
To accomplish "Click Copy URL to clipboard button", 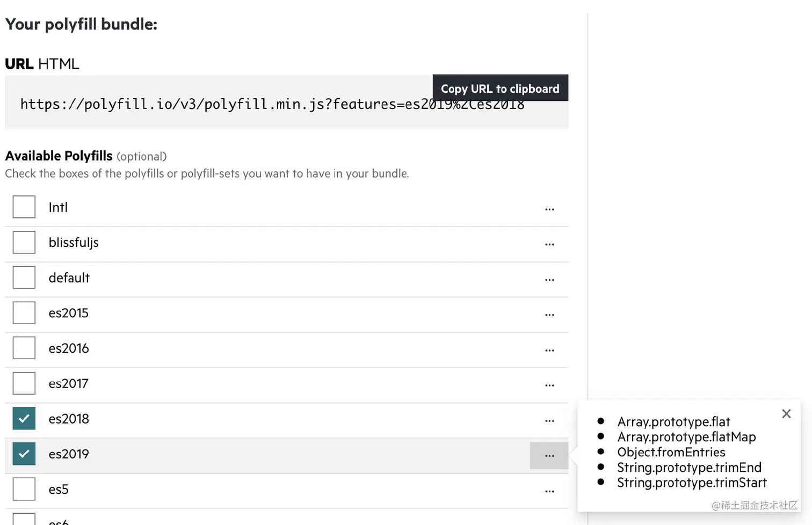I will tap(501, 88).
